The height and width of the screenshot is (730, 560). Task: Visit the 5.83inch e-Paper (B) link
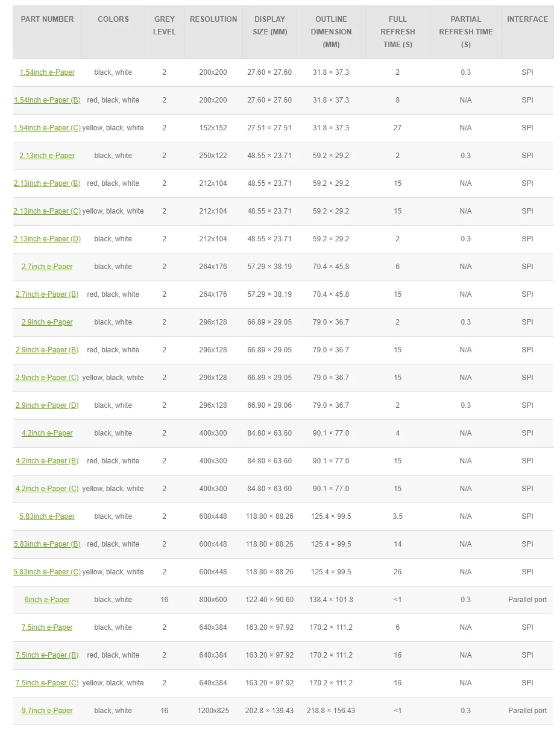47,544
